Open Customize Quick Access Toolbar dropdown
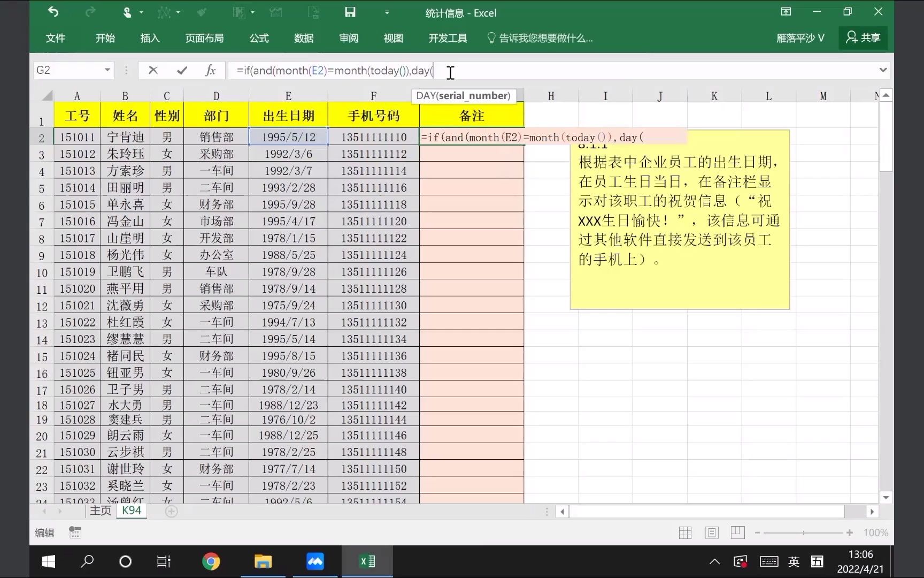 coord(387,12)
